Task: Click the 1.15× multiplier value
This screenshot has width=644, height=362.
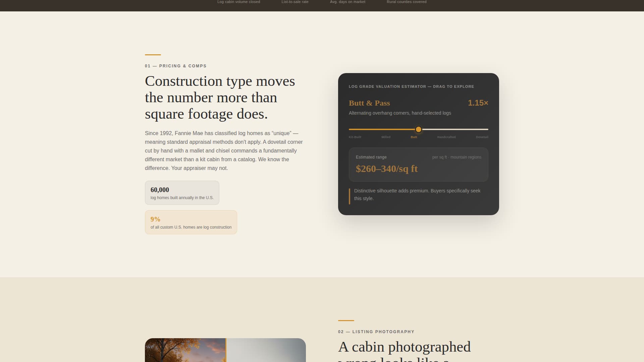Action: 478,103
